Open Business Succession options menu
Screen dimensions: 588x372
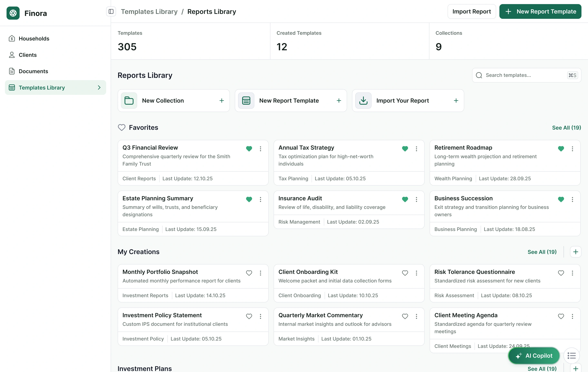pyautogui.click(x=572, y=199)
